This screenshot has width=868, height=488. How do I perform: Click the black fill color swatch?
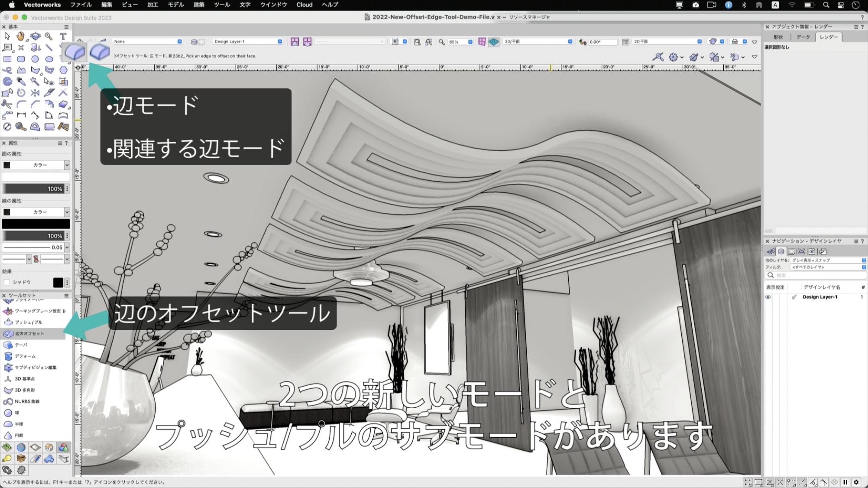pos(7,165)
